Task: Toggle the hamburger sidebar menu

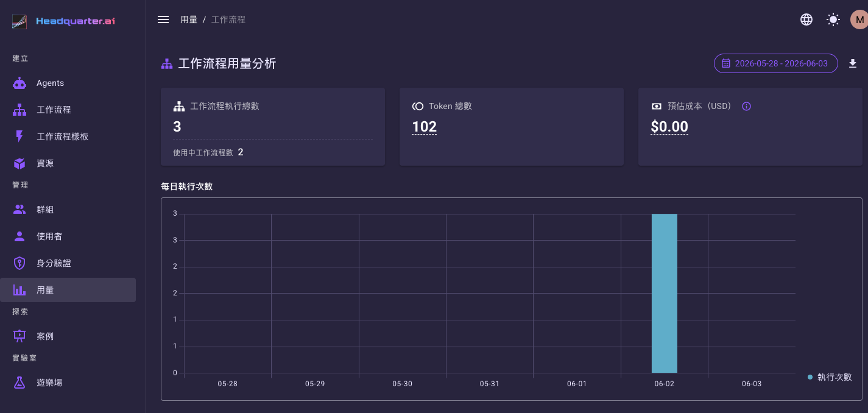Action: (x=163, y=19)
